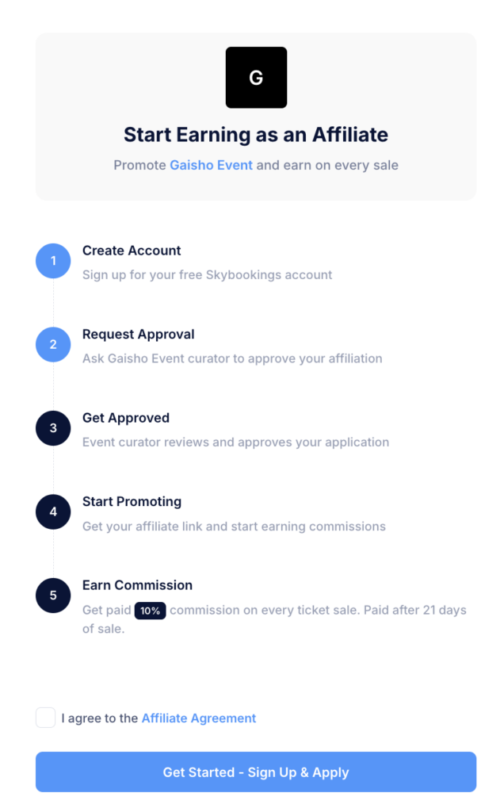Check the Affiliate Agreement checkbox
Screen dimensions: 504x812
46,718
